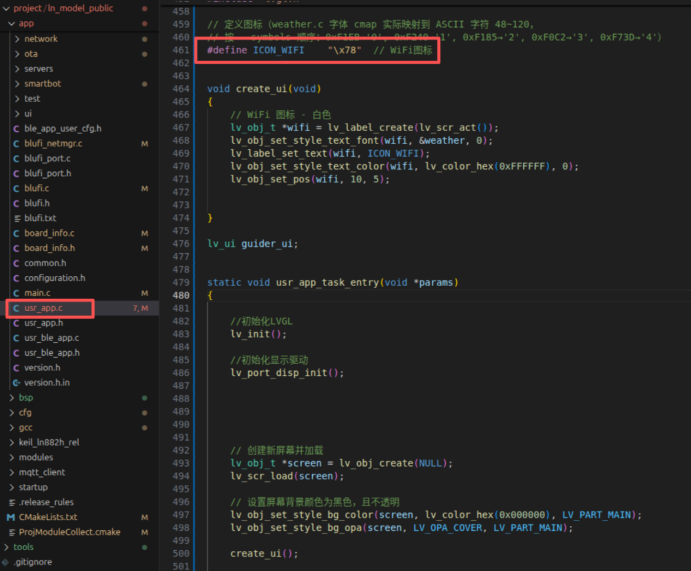Screen dimensions: 691x571
Task: Select usr_app.c in explorer
Action: pos(43,308)
